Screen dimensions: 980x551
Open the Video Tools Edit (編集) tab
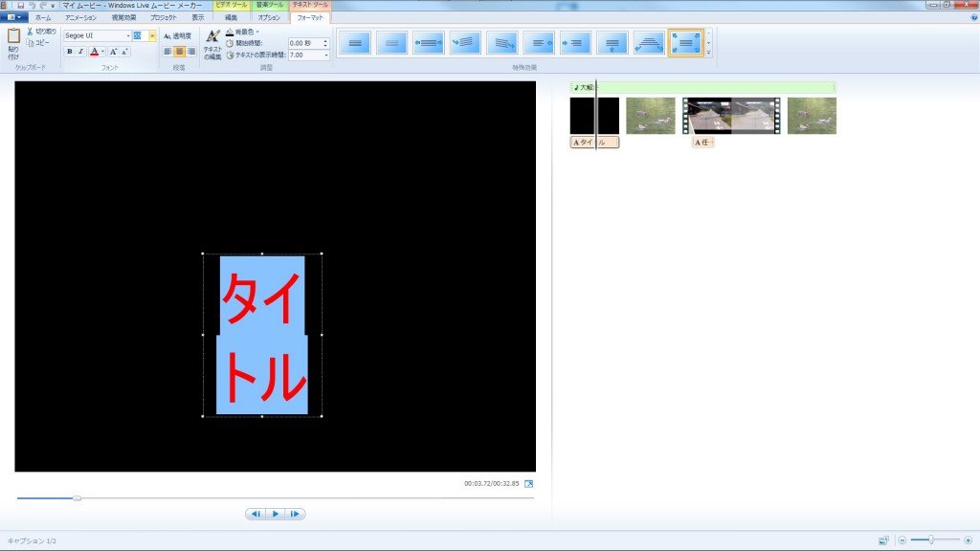(232, 17)
